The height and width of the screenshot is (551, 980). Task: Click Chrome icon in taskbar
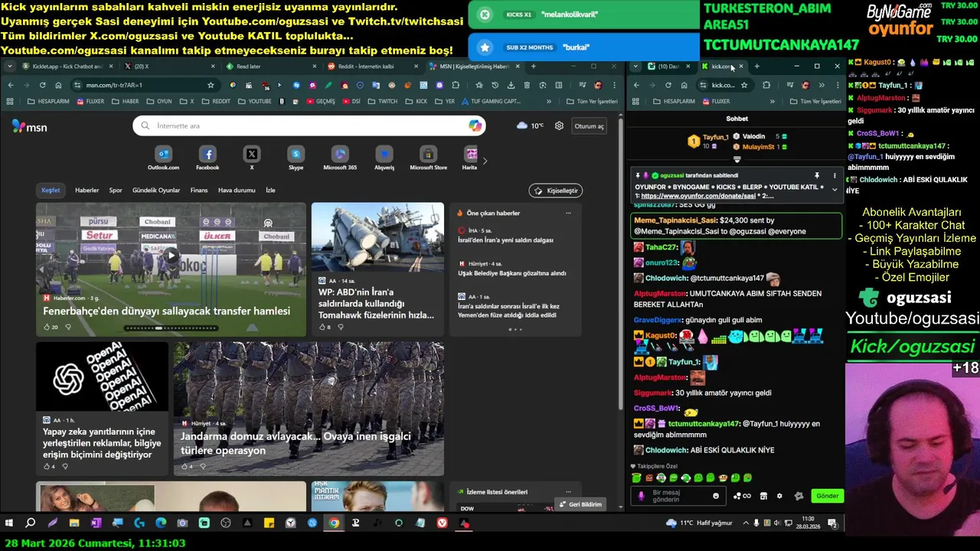(334, 523)
